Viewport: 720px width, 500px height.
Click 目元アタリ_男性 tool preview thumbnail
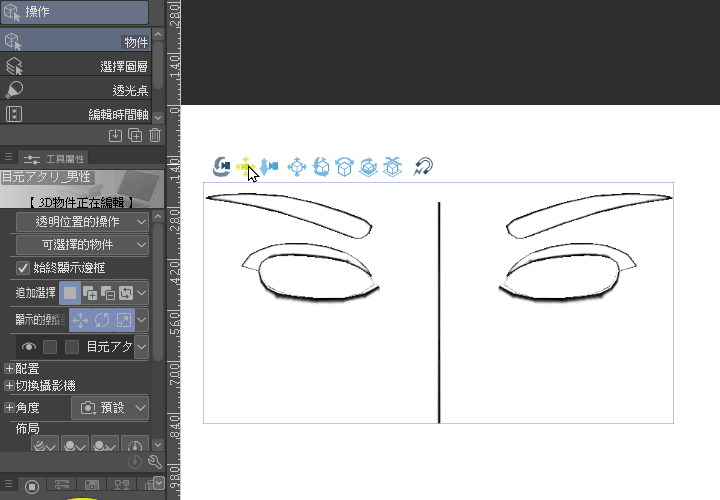click(x=82, y=189)
